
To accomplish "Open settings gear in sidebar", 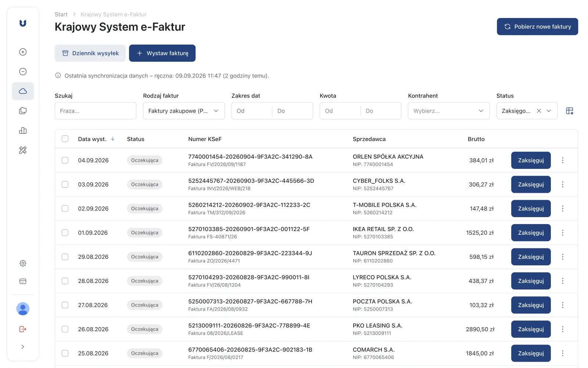I will [x=23, y=263].
